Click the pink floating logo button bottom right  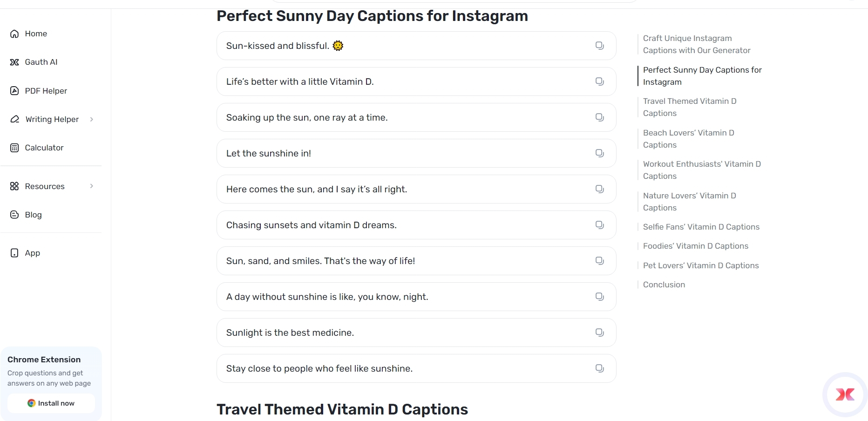pyautogui.click(x=845, y=394)
